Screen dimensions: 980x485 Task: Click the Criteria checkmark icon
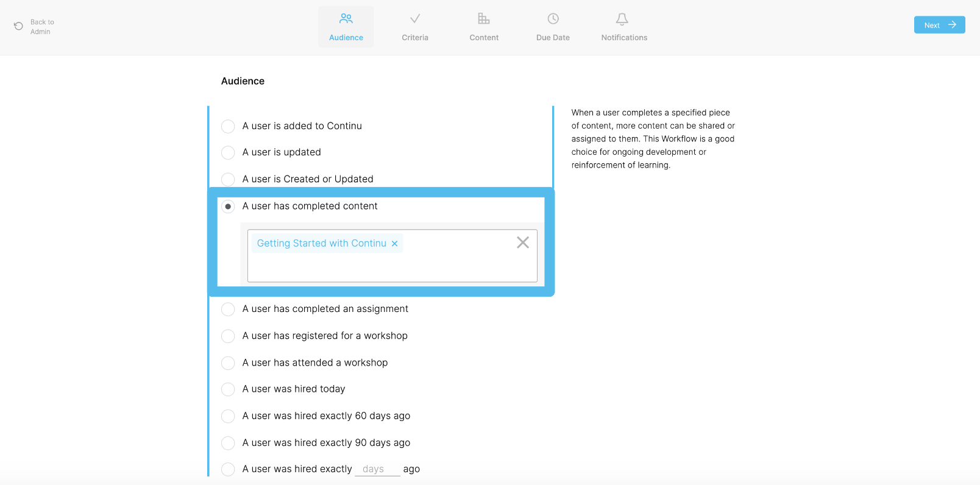(x=415, y=18)
